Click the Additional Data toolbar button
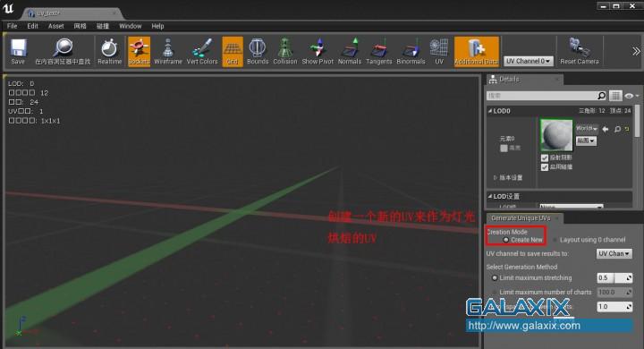Viewport: 644px width, 349px height. [477, 51]
